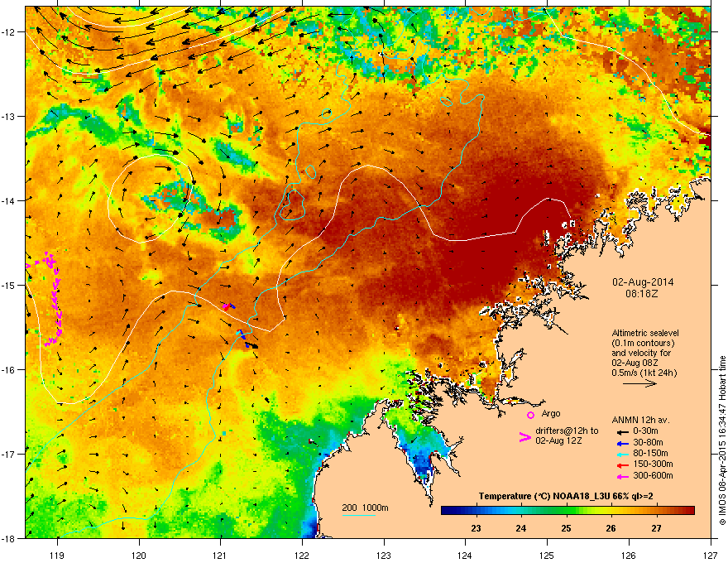
Task: Click the colorbar tick label '25'
Action: [566, 528]
